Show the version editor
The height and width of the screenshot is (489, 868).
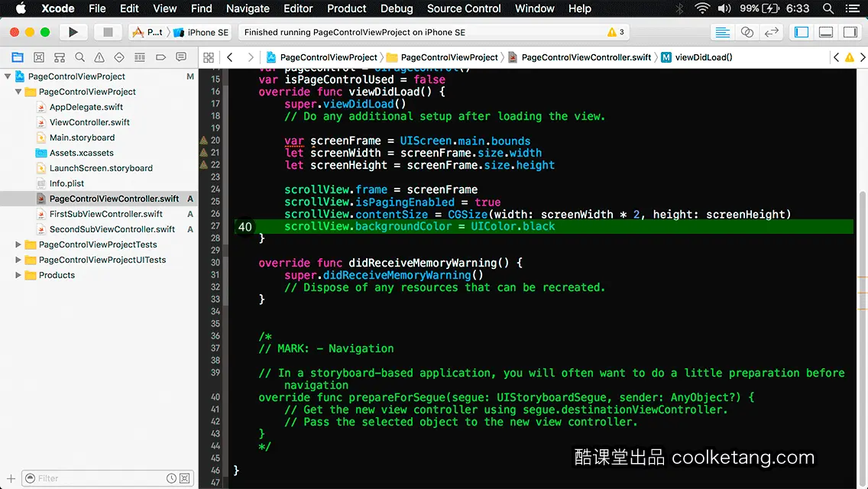[771, 32]
